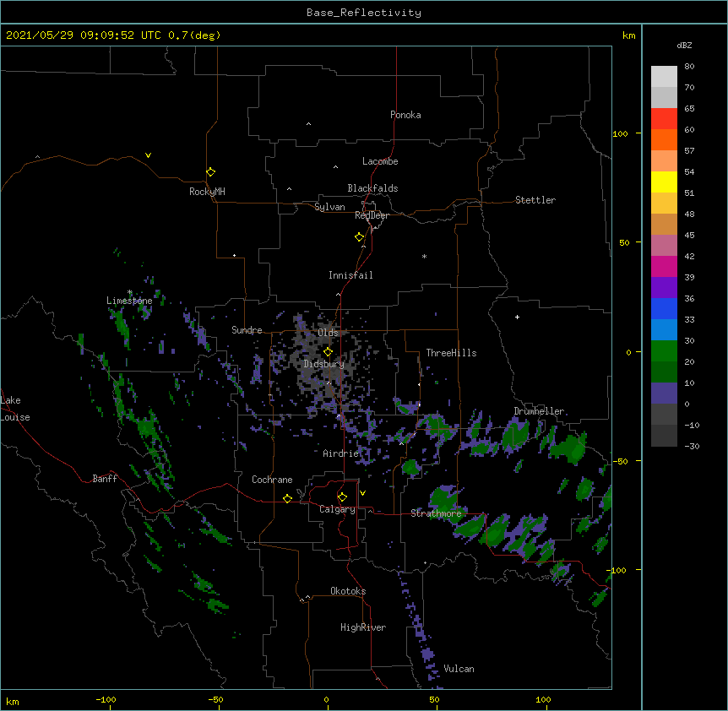Click the Innisfail city label
The height and width of the screenshot is (711, 728).
pyautogui.click(x=350, y=275)
